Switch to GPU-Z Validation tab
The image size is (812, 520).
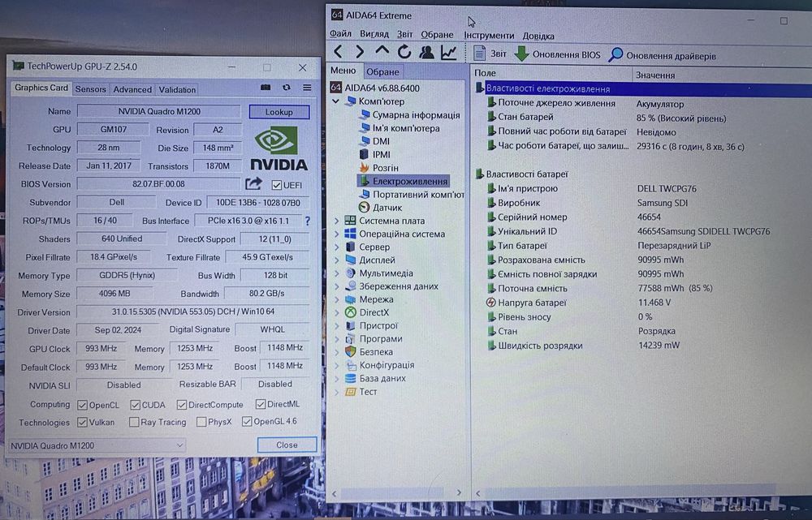point(177,89)
